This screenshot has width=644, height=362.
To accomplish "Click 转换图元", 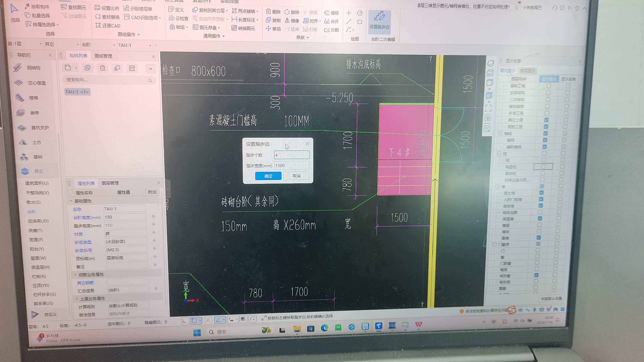I will [243, 28].
